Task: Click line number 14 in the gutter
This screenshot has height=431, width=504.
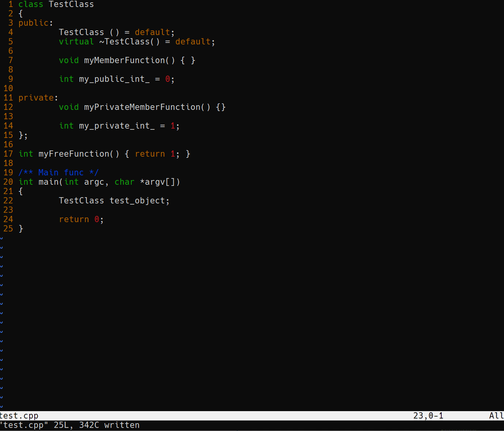Action: pyautogui.click(x=8, y=125)
